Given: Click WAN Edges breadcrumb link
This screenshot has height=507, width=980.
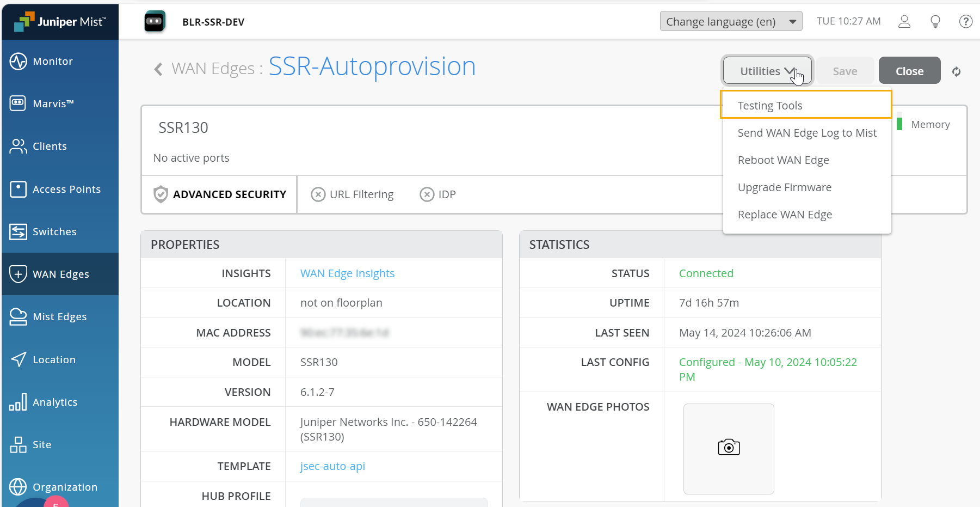Looking at the screenshot, I should pyautogui.click(x=213, y=69).
